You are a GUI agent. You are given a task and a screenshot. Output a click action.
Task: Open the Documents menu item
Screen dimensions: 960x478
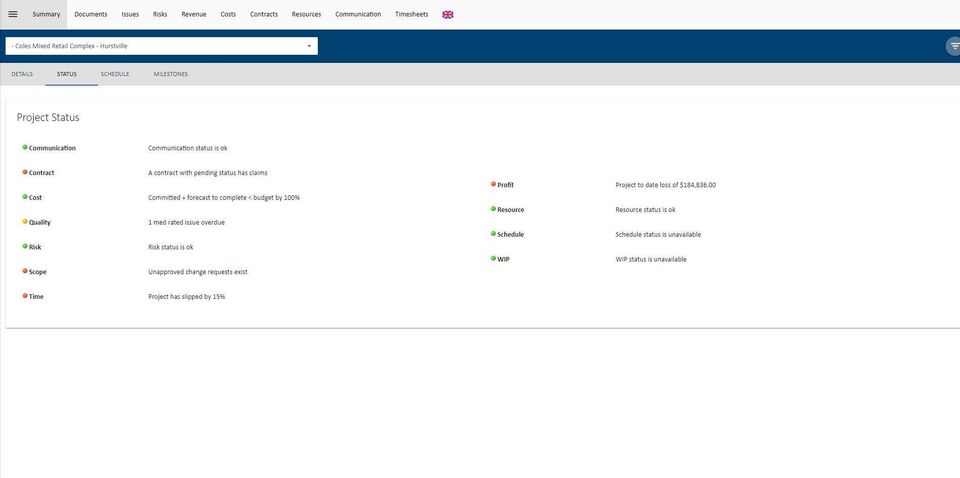(91, 14)
